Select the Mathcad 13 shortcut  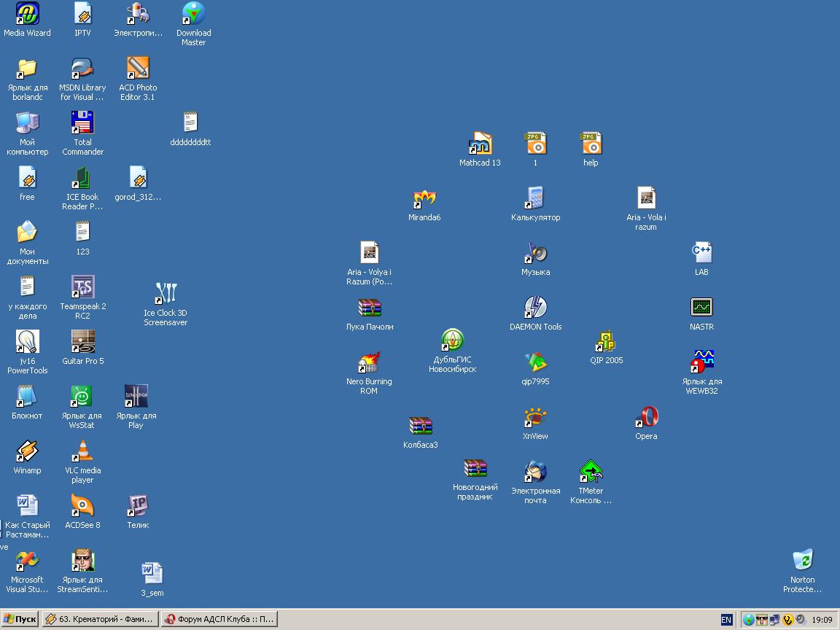480,144
